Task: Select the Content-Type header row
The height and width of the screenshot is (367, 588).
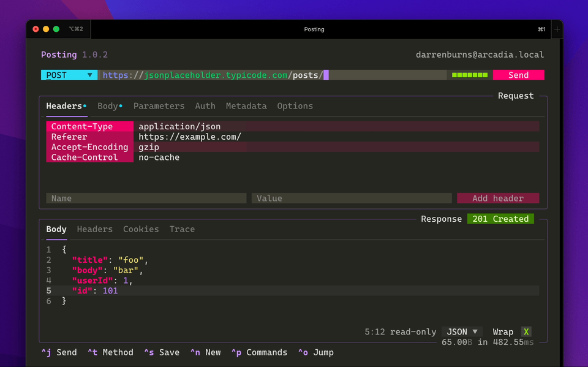Action: [x=293, y=126]
